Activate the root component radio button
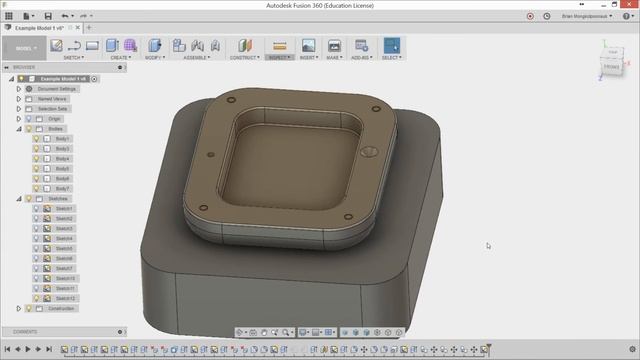The width and height of the screenshot is (640, 360). [x=94, y=79]
